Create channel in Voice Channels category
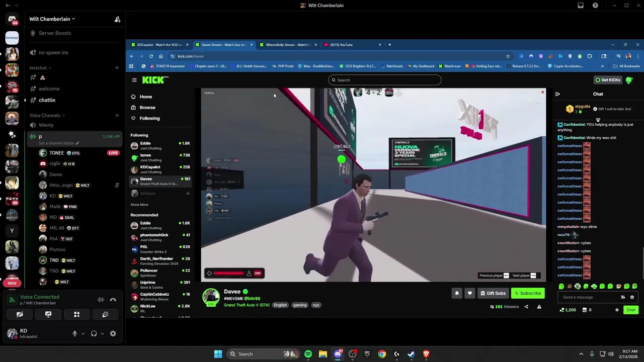 pyautogui.click(x=117, y=116)
